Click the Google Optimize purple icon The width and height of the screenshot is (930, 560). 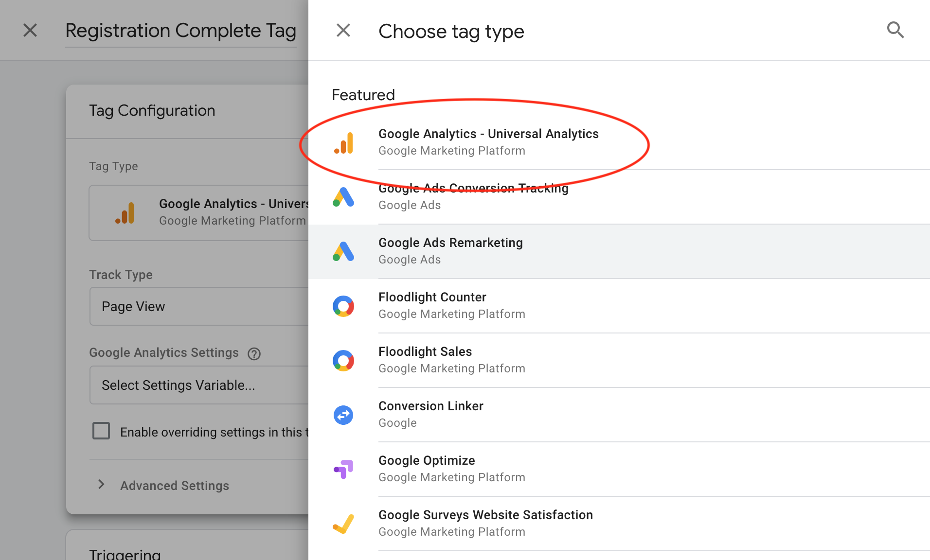coord(343,470)
